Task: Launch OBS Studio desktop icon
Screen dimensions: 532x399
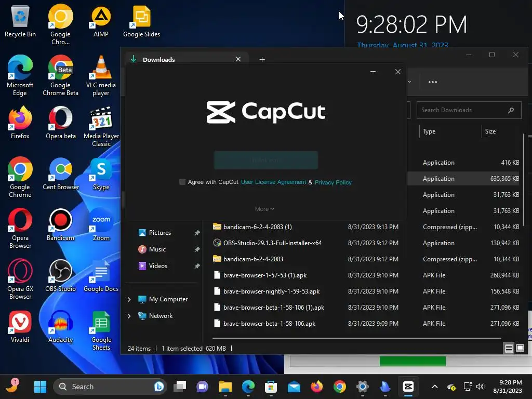Action: pos(60,275)
